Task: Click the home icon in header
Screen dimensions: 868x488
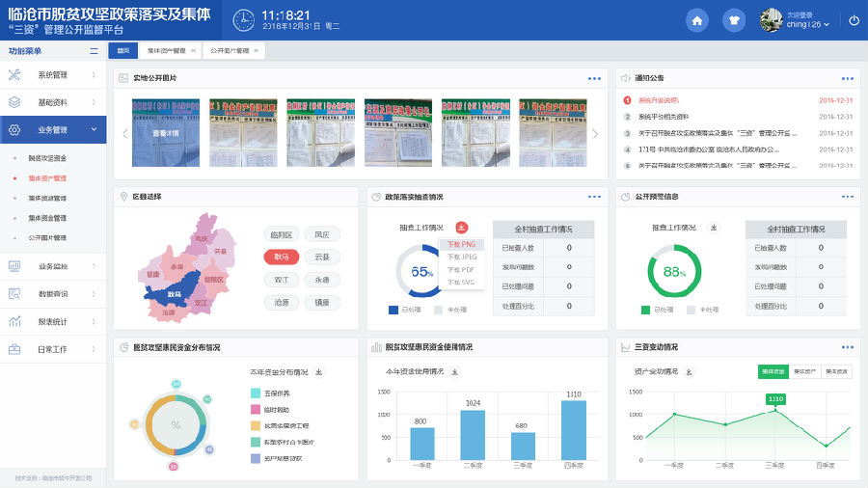Action: point(697,20)
